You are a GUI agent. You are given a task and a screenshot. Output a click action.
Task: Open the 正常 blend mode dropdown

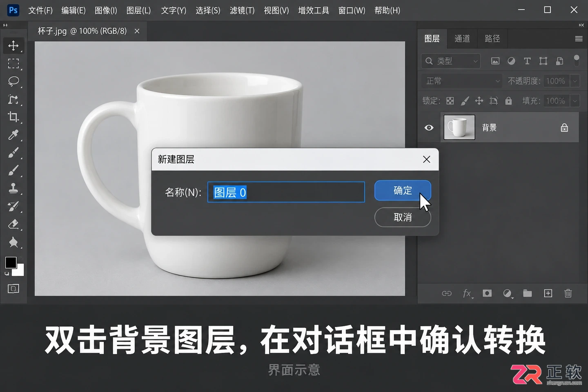[x=462, y=81]
